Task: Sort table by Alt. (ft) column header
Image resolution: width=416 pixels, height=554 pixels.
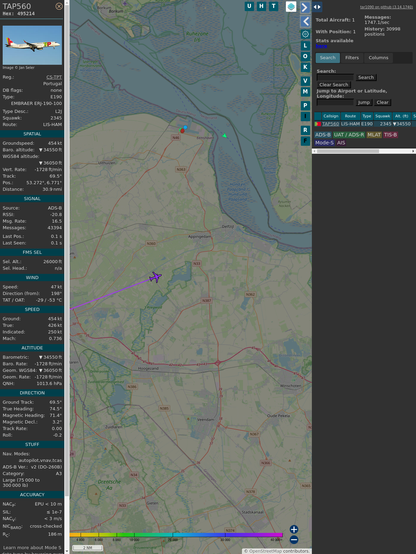Action: click(402, 116)
